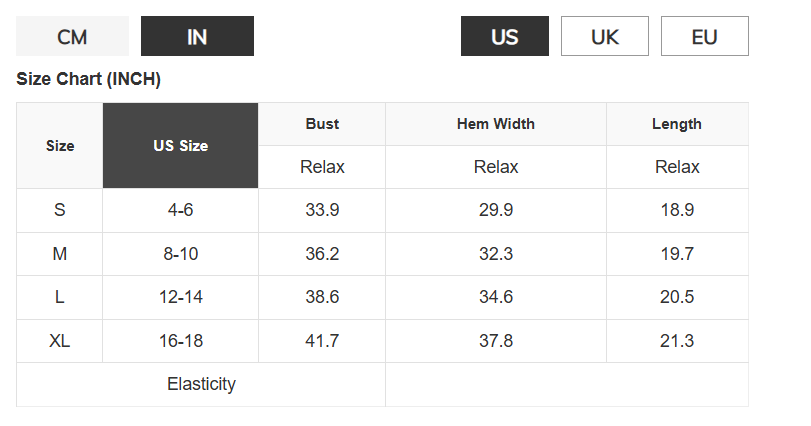Select the Length column header

(x=677, y=124)
